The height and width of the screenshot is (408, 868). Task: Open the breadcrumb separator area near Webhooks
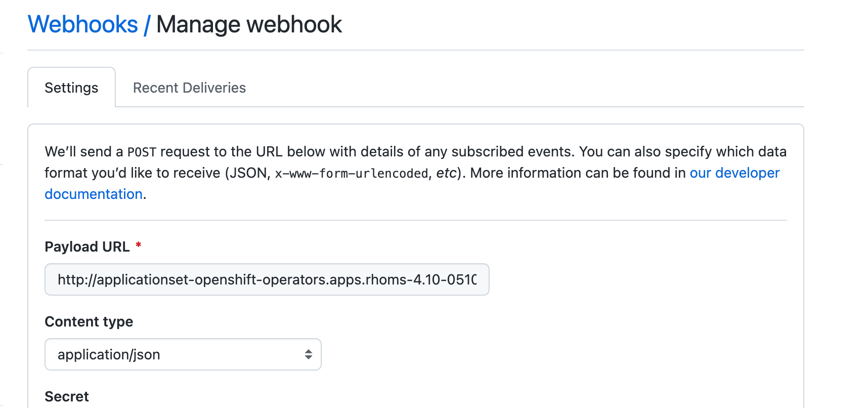pos(148,24)
